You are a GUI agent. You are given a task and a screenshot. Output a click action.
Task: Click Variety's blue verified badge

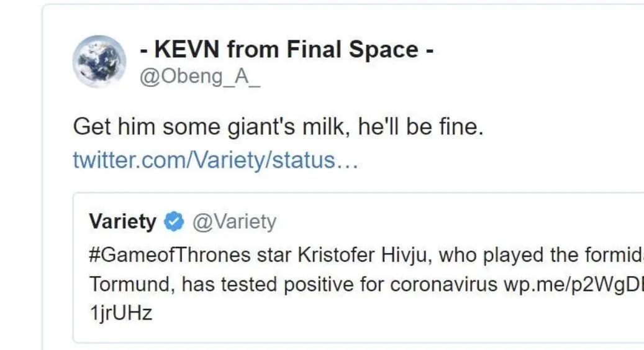(x=173, y=222)
